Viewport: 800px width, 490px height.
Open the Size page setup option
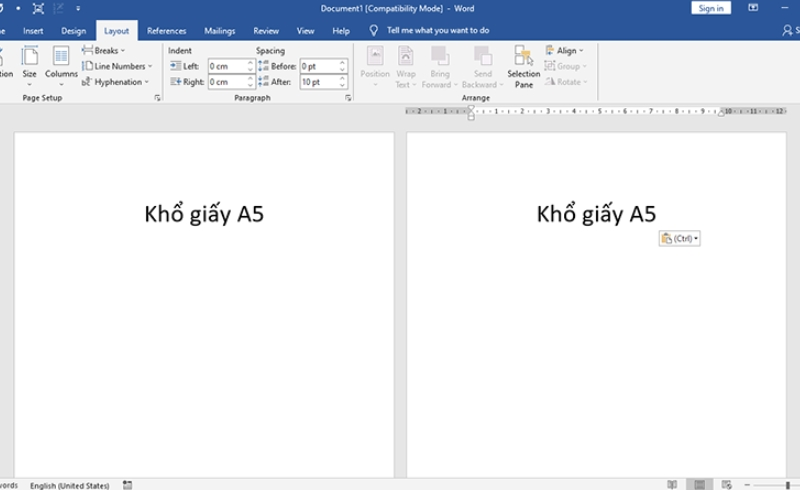pos(29,62)
